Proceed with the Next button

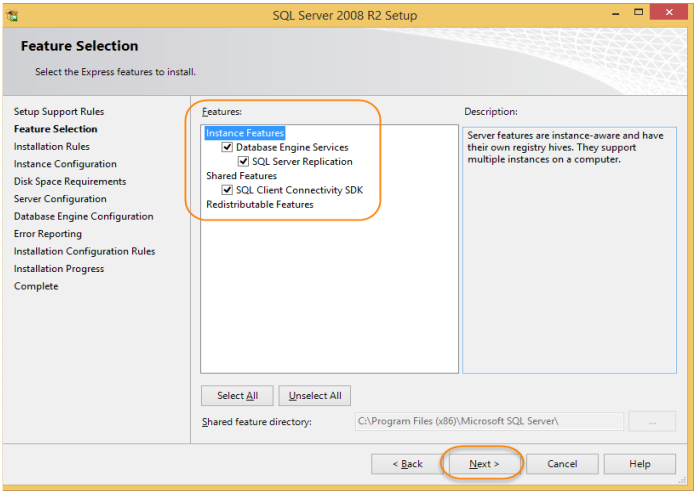[x=484, y=464]
